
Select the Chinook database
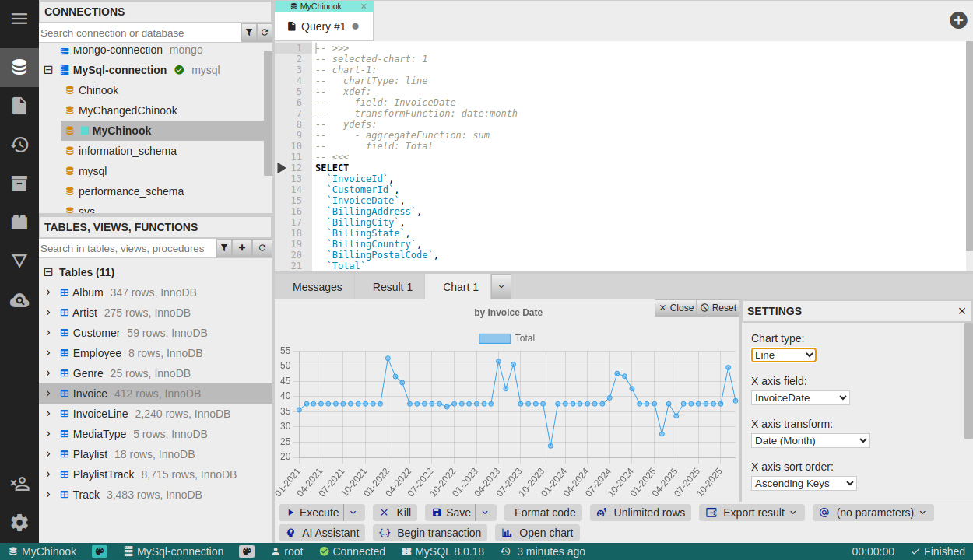[x=98, y=90]
